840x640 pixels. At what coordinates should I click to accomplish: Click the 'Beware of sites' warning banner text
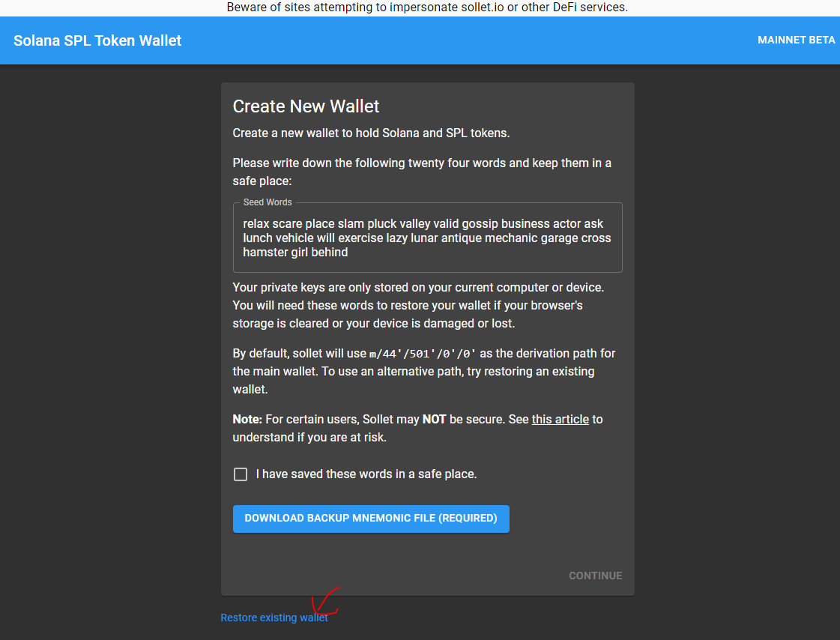coord(427,7)
